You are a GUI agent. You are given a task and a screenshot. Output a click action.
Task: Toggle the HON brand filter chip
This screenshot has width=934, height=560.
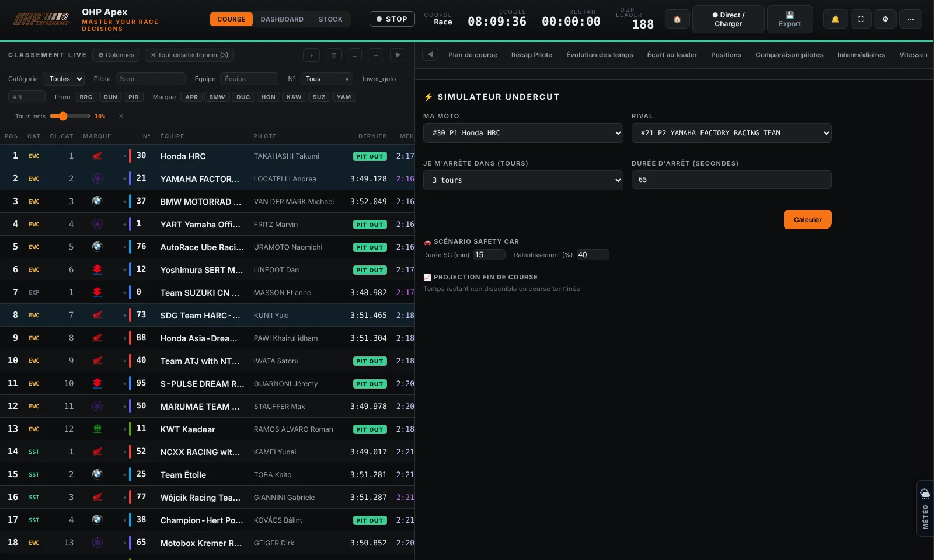pos(269,97)
